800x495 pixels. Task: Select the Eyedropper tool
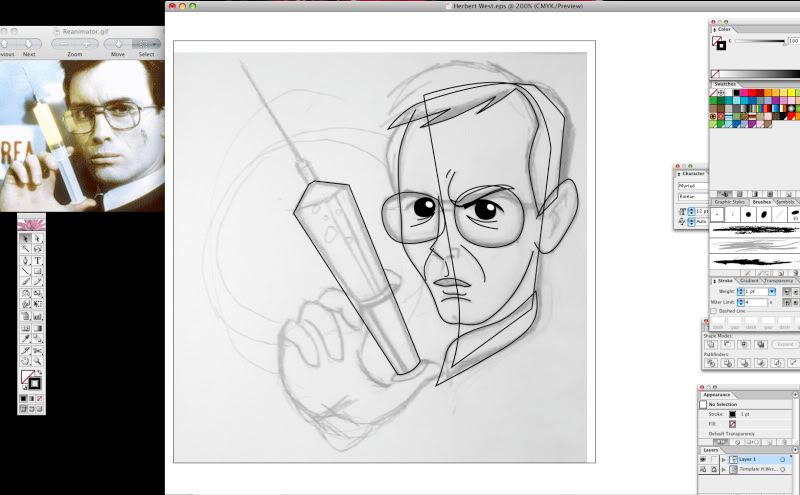[x=25, y=338]
